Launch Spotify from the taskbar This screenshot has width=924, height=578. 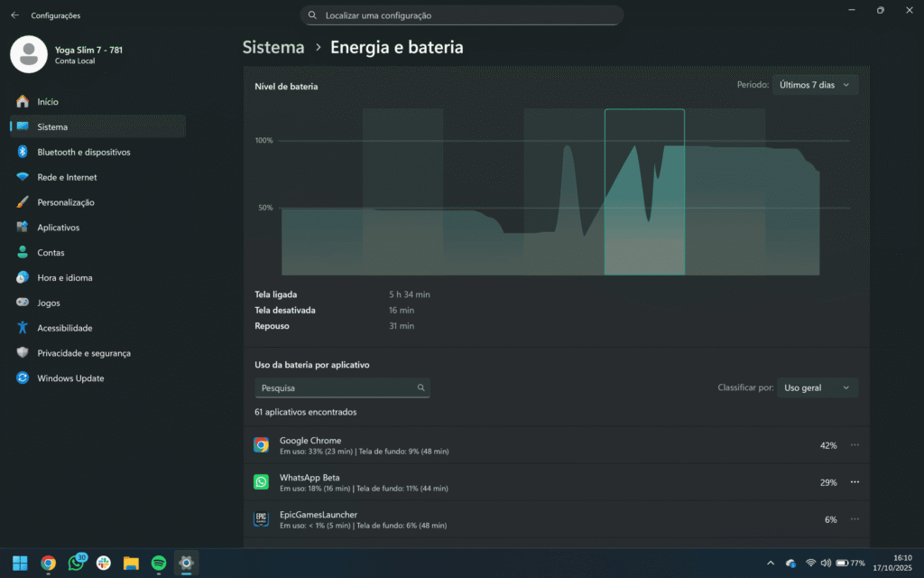pyautogui.click(x=158, y=563)
